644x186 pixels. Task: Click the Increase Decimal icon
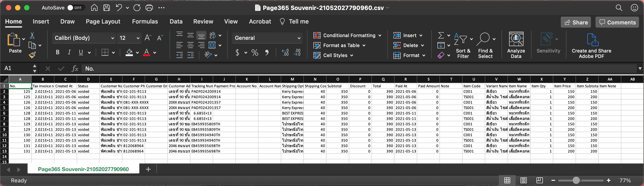(x=285, y=52)
